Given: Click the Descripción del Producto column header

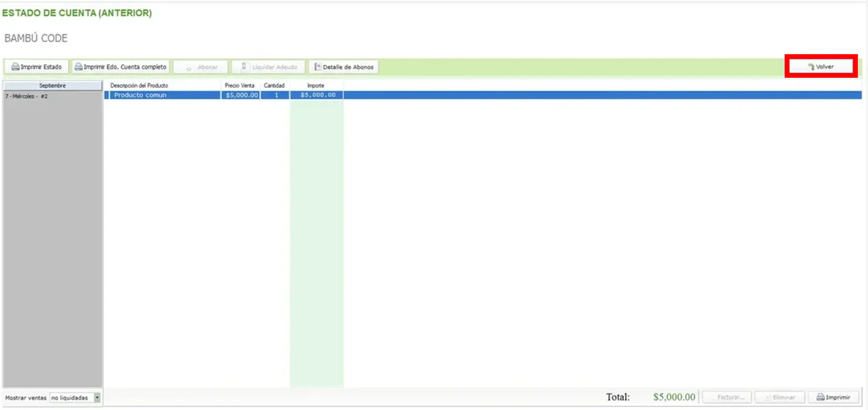Looking at the screenshot, I should point(139,85).
